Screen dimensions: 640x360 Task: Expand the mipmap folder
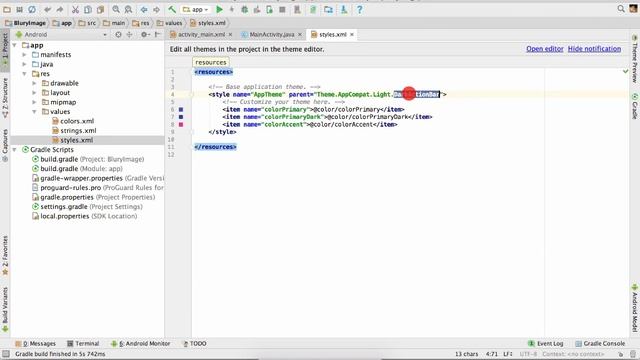click(34, 102)
